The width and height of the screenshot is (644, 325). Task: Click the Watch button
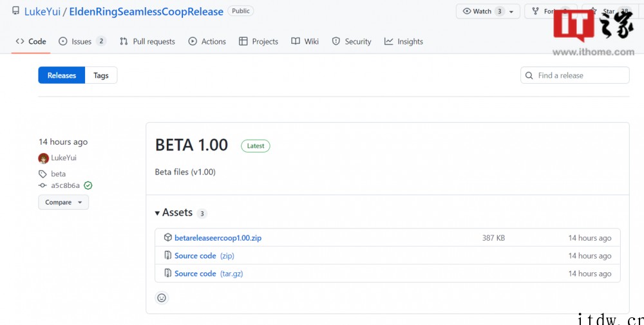tap(488, 12)
